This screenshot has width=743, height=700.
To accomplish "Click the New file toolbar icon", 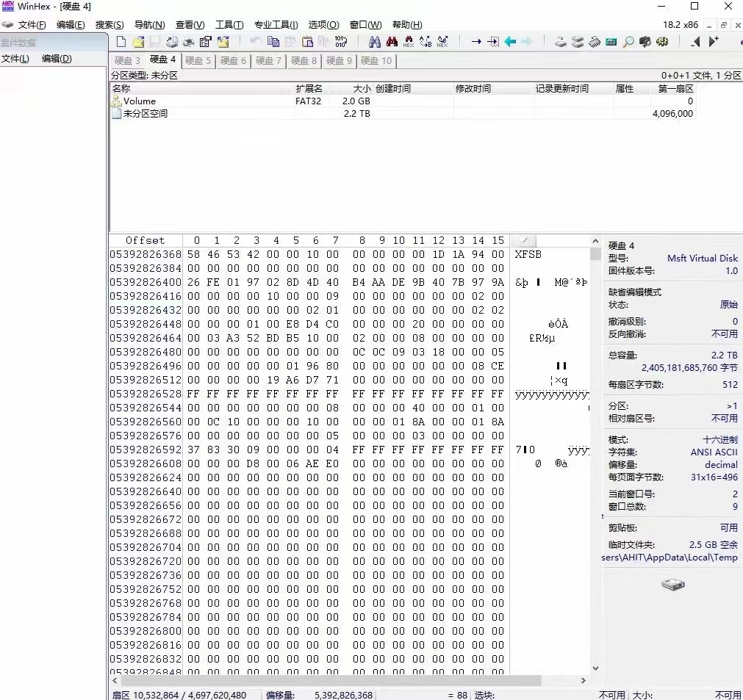I will click(x=121, y=42).
